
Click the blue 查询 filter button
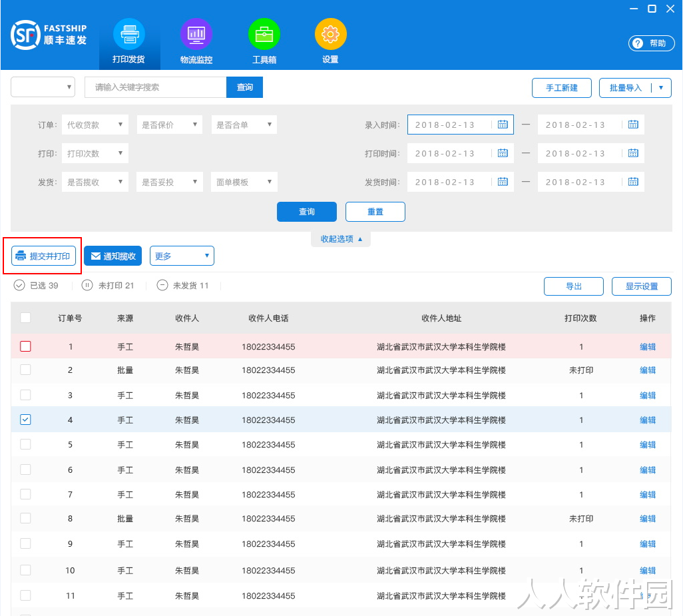tap(307, 211)
